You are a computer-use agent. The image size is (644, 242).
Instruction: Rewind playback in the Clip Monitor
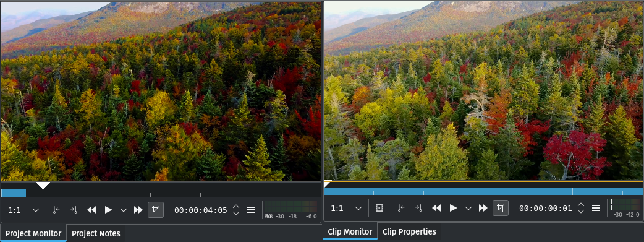pos(436,208)
